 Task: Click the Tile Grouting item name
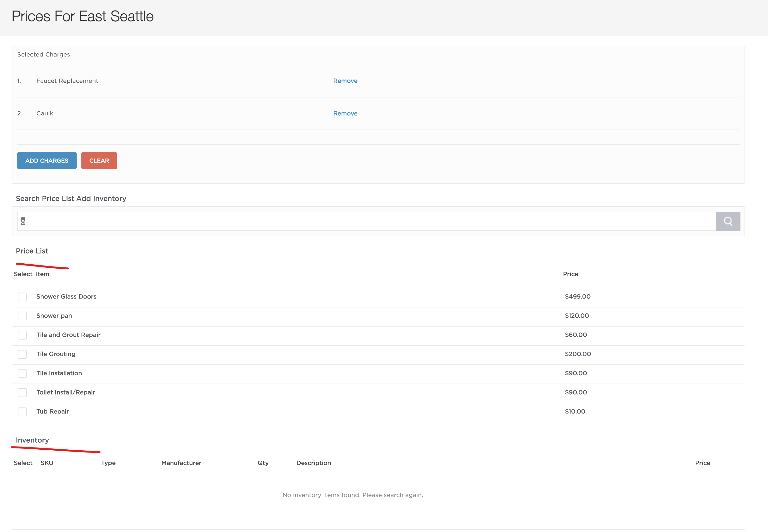click(x=56, y=354)
